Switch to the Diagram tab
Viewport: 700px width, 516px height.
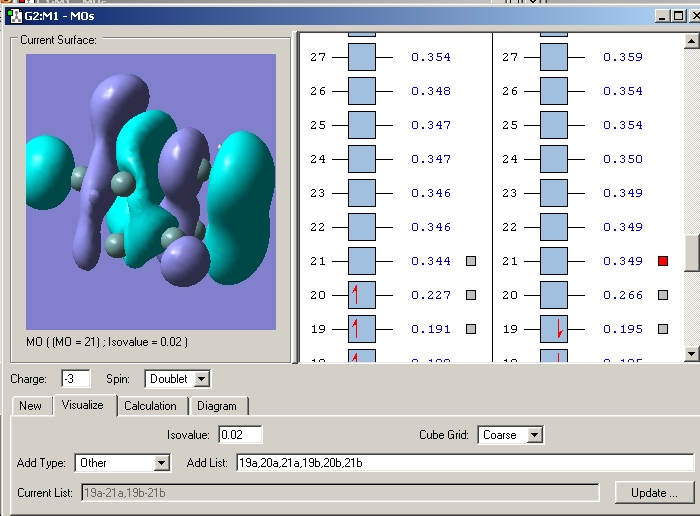(x=217, y=406)
